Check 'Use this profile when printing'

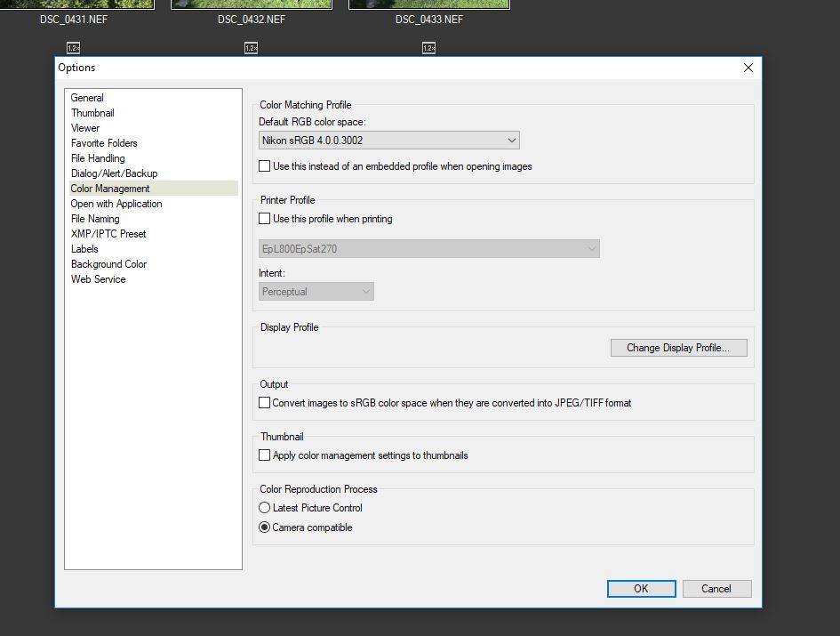click(265, 219)
